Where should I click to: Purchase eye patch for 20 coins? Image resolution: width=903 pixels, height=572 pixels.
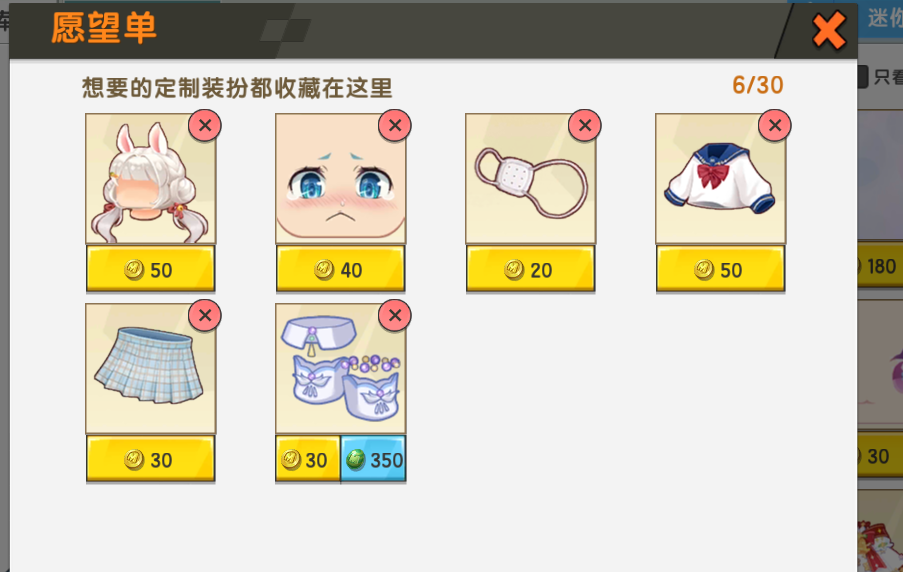[x=530, y=269]
